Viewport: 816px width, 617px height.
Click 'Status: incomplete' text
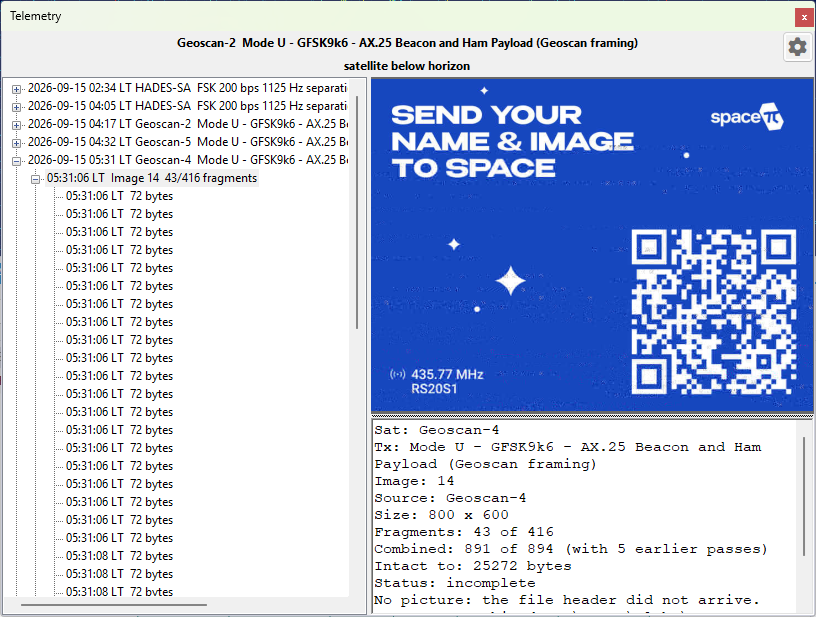(455, 583)
